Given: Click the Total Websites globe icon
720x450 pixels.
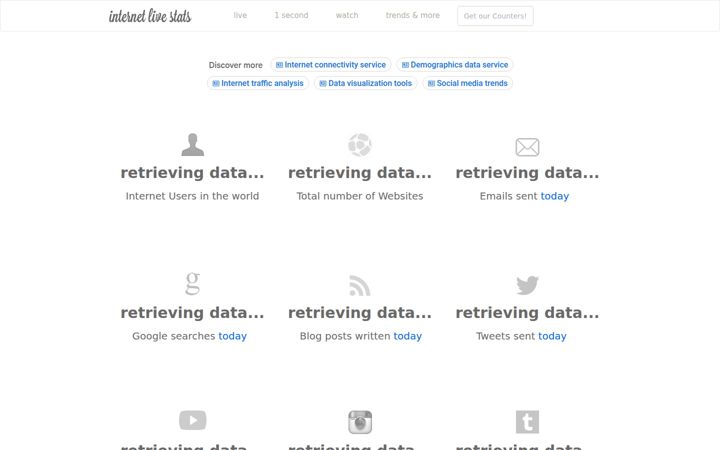Looking at the screenshot, I should coord(360,145).
